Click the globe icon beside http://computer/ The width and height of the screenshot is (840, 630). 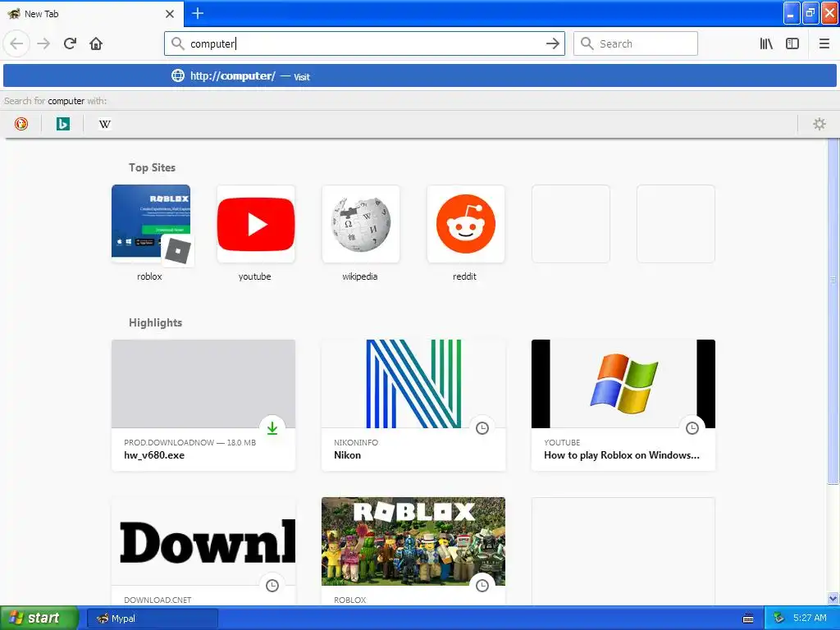[178, 75]
